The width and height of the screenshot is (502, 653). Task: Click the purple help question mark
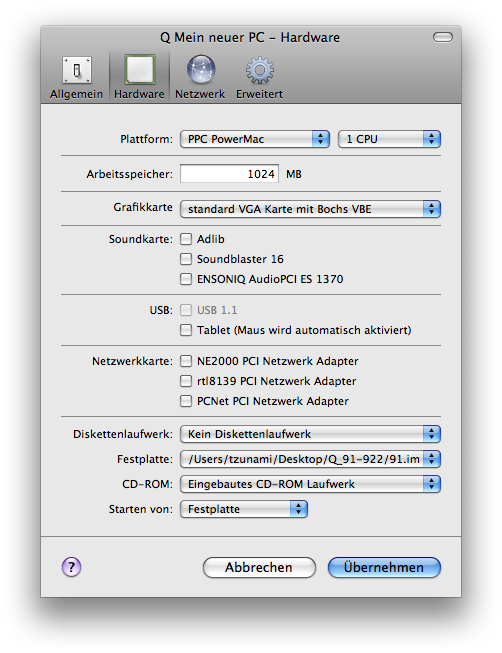click(x=71, y=567)
